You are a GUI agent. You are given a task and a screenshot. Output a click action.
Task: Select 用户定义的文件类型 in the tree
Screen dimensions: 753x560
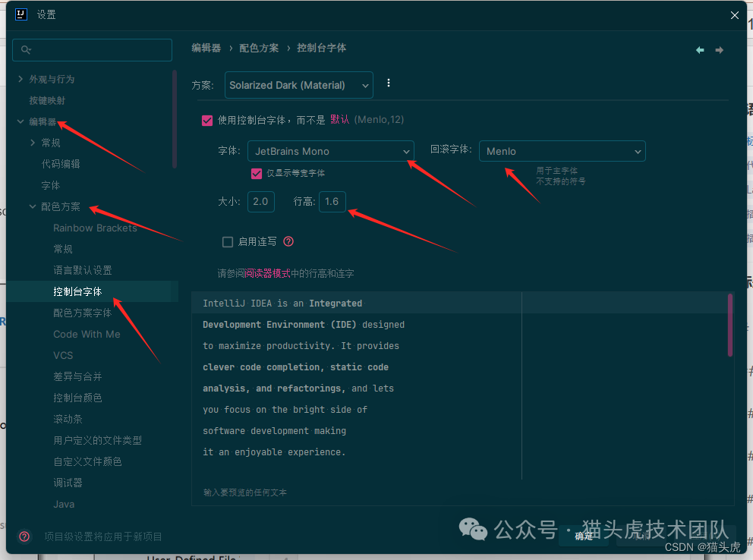pos(97,440)
